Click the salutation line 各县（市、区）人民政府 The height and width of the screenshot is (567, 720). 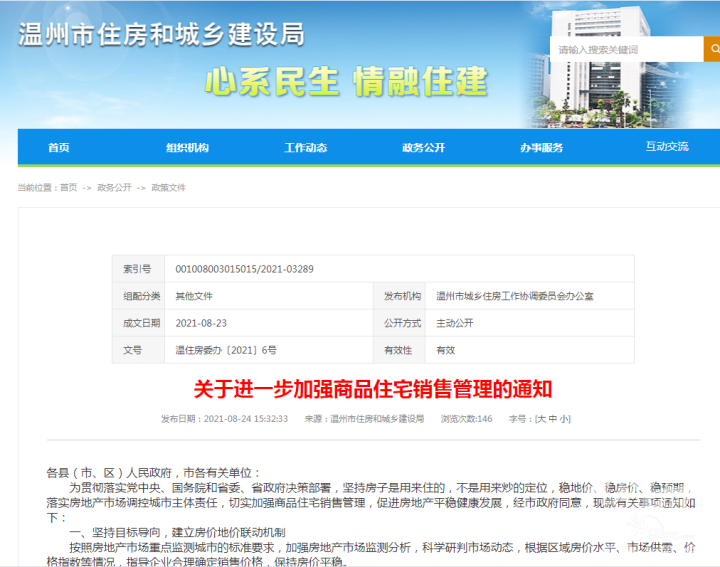[x=109, y=473]
